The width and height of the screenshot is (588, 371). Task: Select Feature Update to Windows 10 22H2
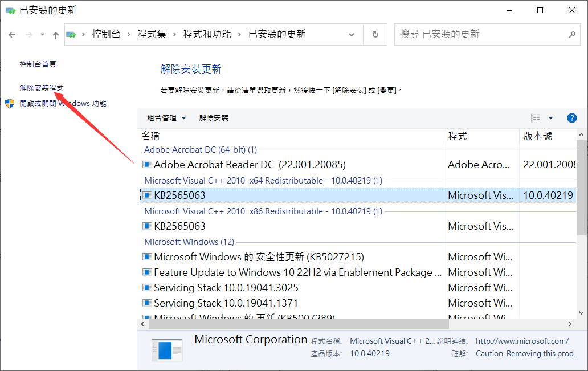coord(298,272)
